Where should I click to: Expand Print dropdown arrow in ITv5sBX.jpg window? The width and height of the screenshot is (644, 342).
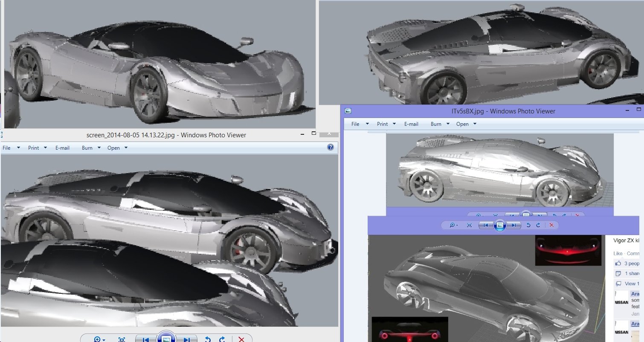(x=394, y=125)
